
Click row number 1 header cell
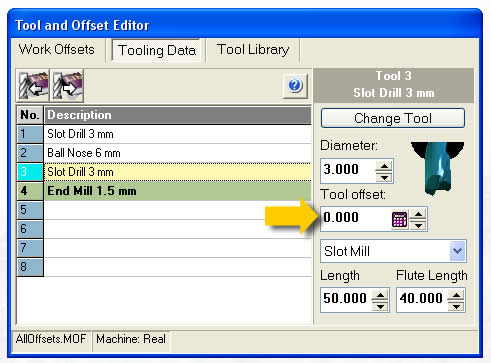point(30,134)
